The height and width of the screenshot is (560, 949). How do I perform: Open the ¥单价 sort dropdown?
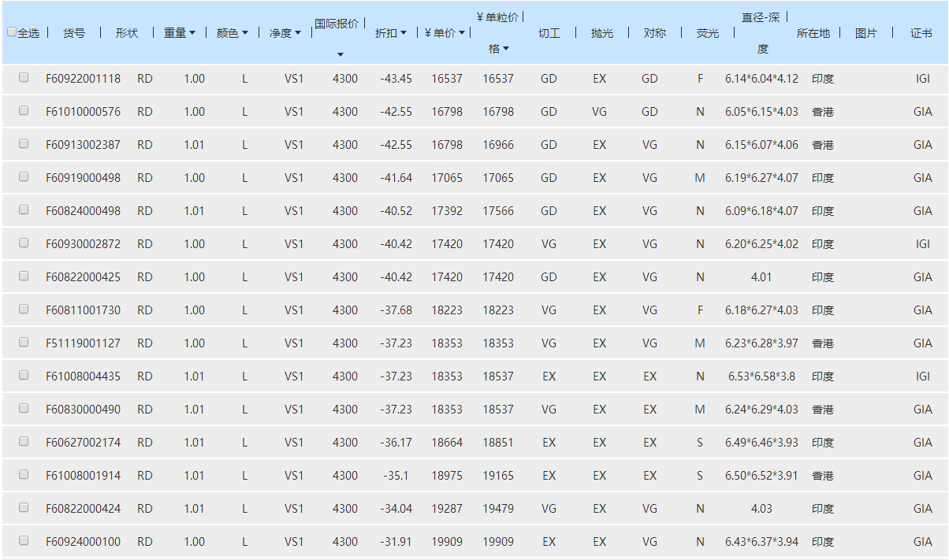(x=462, y=33)
